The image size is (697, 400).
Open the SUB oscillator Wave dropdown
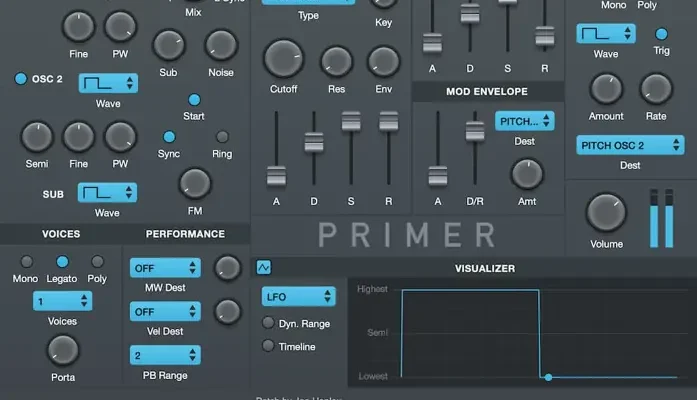[x=108, y=190]
